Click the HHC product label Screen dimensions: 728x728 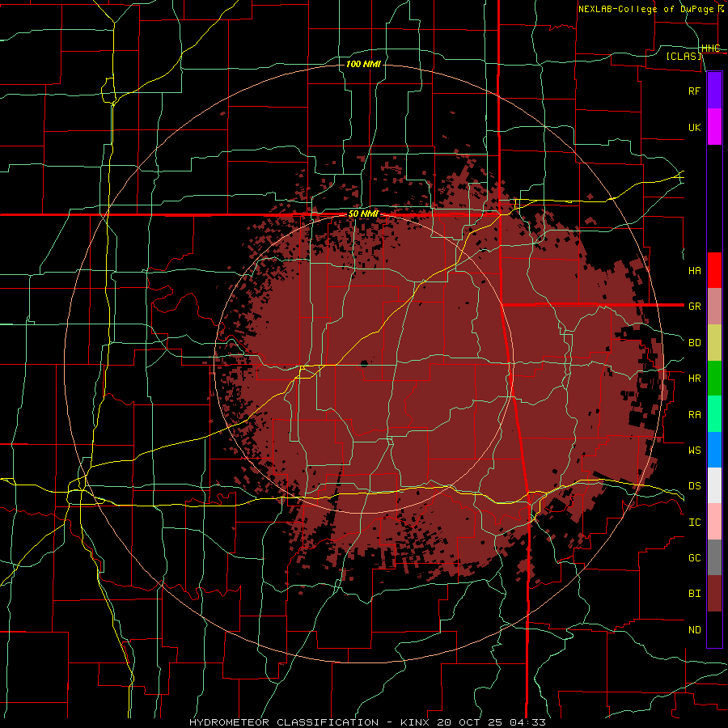click(x=711, y=49)
